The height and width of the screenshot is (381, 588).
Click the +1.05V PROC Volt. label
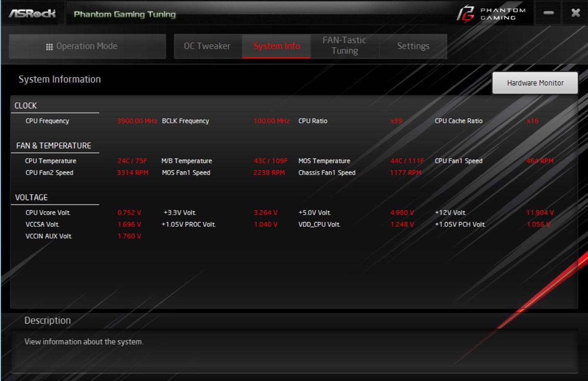point(189,225)
